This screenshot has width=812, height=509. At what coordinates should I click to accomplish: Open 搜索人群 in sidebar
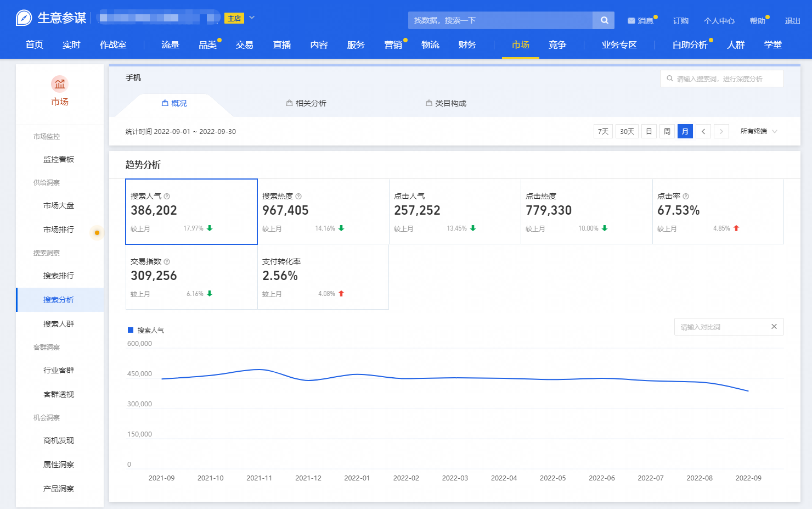pos(59,324)
